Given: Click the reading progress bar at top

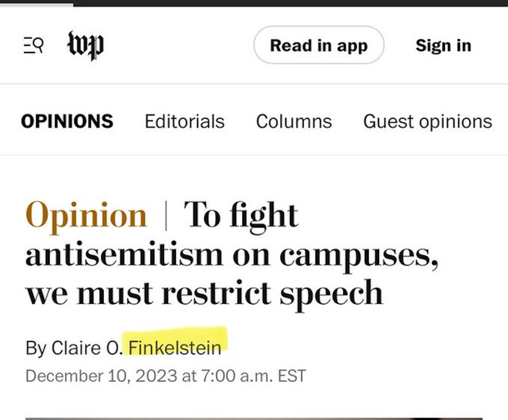Looking at the screenshot, I should point(254,3).
